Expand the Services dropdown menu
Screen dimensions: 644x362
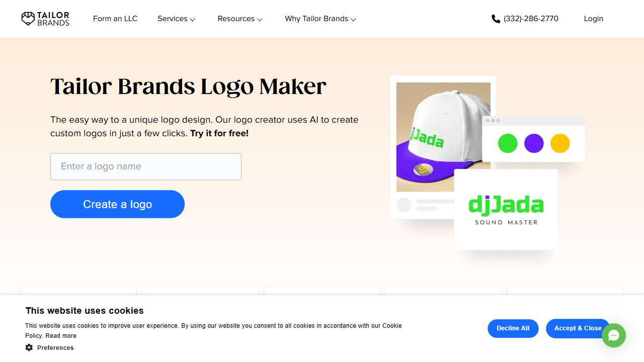point(176,19)
